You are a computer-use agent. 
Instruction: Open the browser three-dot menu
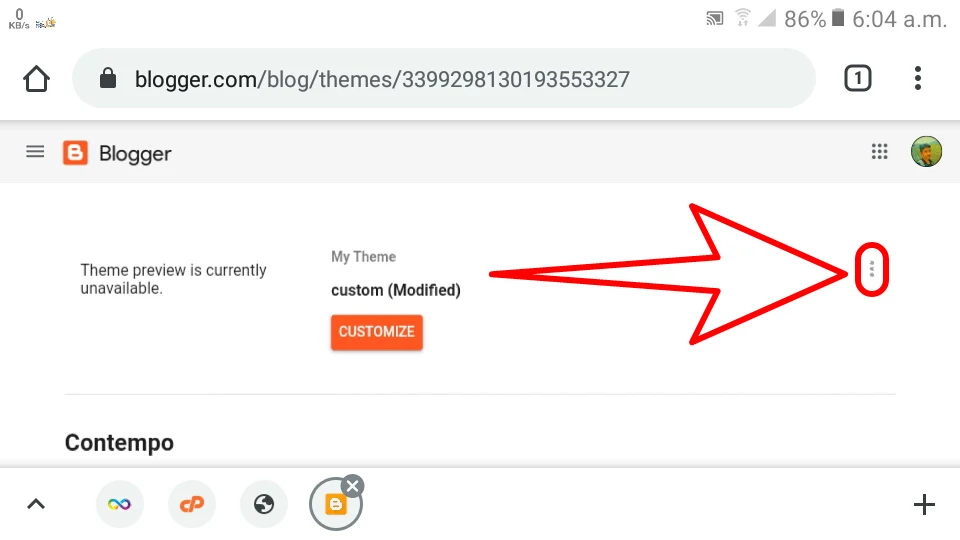pyautogui.click(x=917, y=78)
